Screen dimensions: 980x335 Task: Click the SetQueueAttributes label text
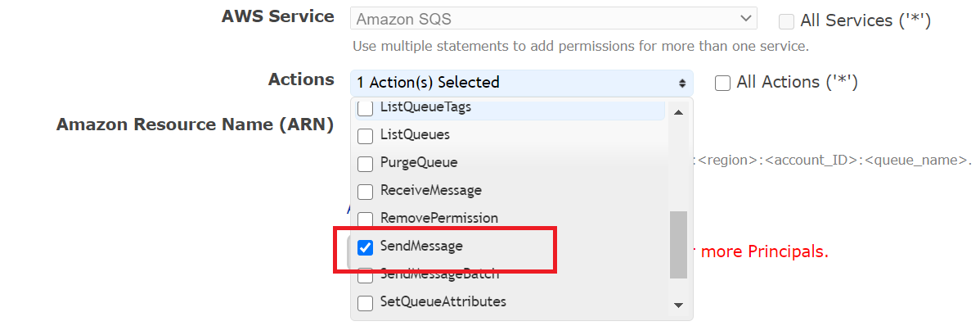click(443, 301)
